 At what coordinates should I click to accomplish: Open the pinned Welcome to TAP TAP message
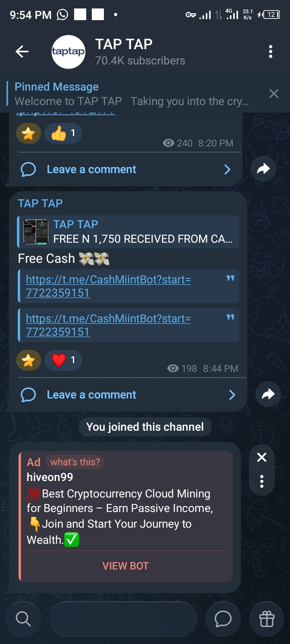[132, 94]
